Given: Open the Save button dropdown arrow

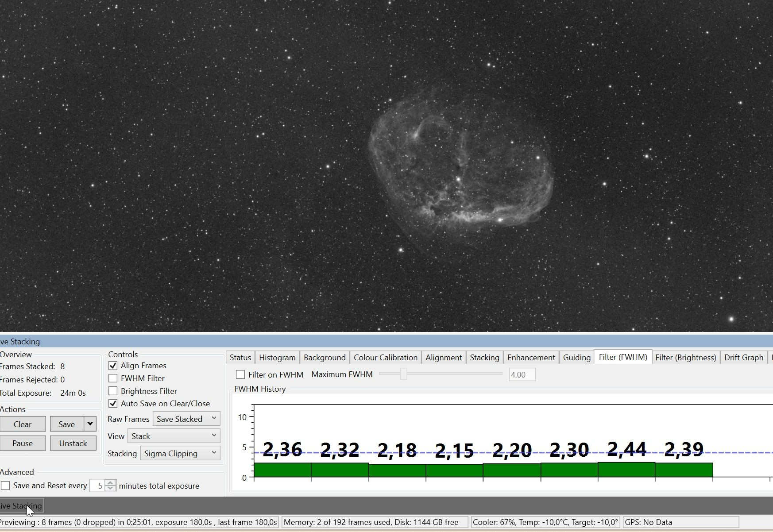Looking at the screenshot, I should click(90, 424).
